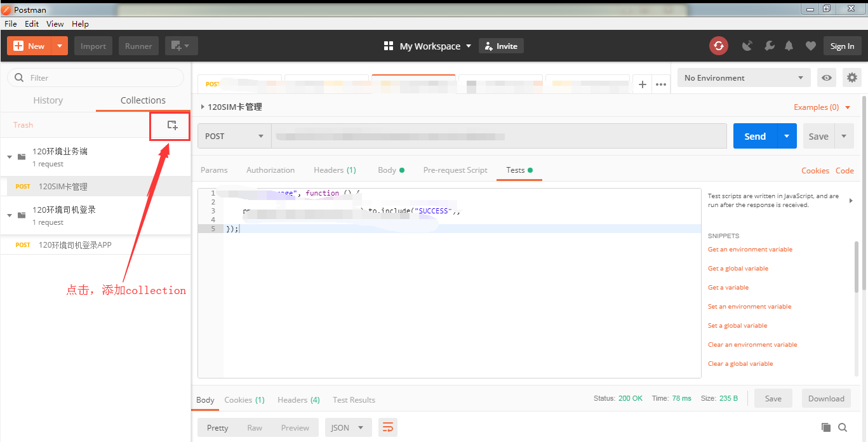The height and width of the screenshot is (442, 868).
Task: Open the POST method dropdown
Action: pos(234,136)
